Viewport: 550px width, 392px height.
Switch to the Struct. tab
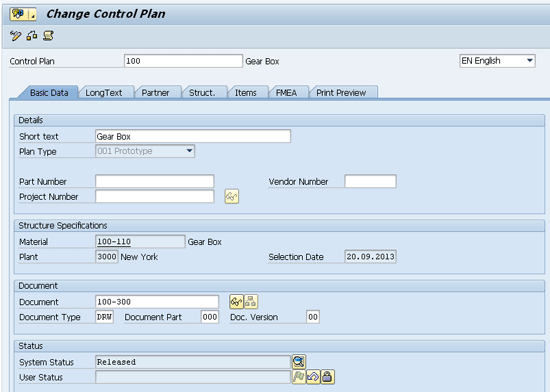pyautogui.click(x=202, y=93)
